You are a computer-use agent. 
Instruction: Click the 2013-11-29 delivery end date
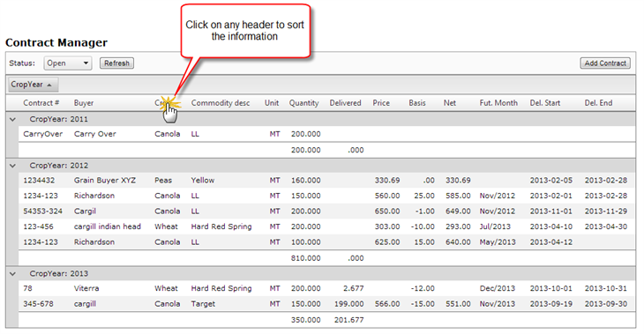[x=606, y=212]
